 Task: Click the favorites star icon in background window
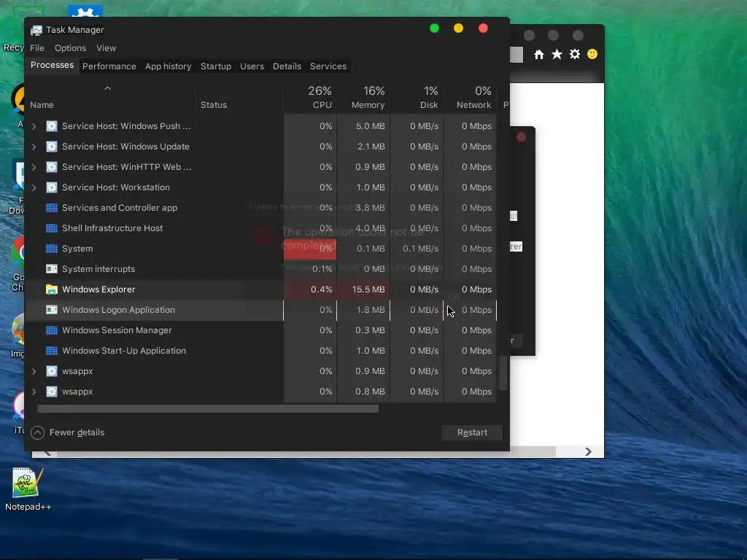(x=557, y=54)
